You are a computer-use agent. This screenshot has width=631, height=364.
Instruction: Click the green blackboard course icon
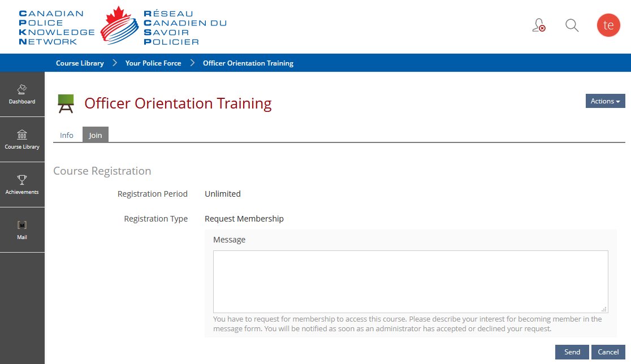coord(66,104)
